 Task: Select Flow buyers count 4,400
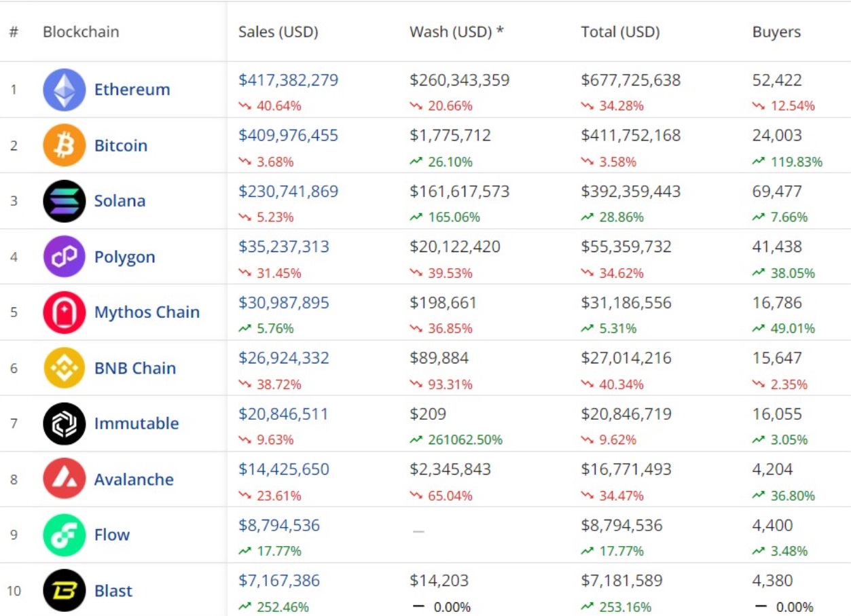(x=773, y=526)
